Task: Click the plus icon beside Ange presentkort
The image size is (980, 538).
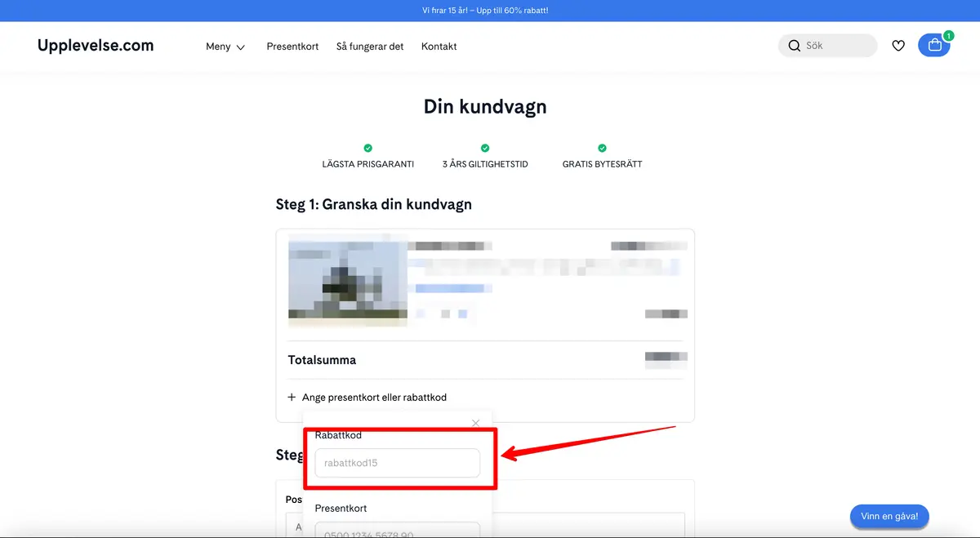Action: (292, 397)
